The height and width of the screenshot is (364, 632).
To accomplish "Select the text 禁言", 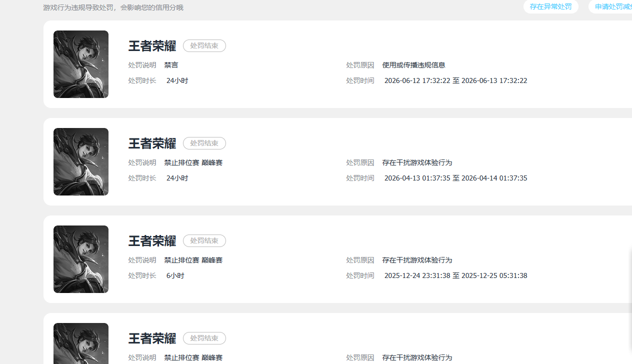I will click(x=171, y=65).
